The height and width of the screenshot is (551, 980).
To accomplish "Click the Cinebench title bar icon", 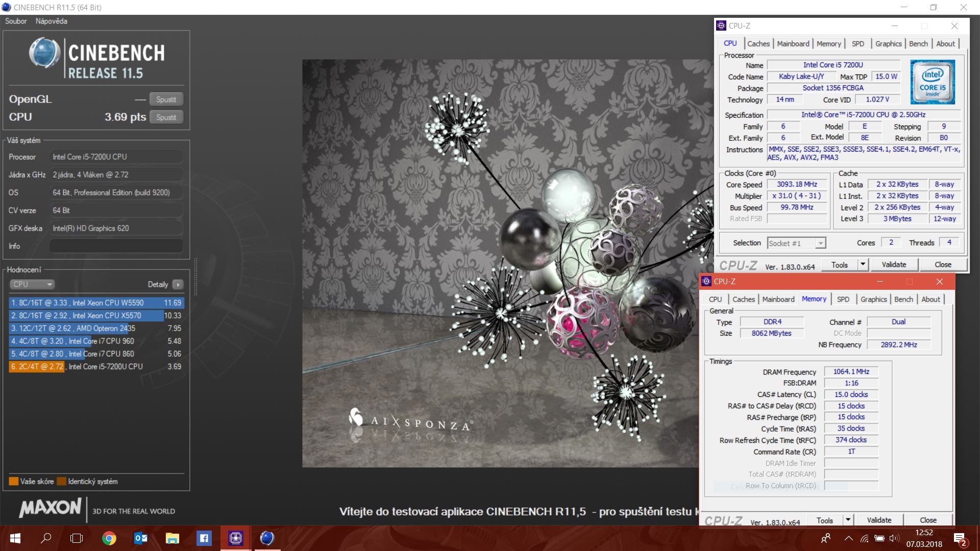I will pyautogui.click(x=6, y=7).
